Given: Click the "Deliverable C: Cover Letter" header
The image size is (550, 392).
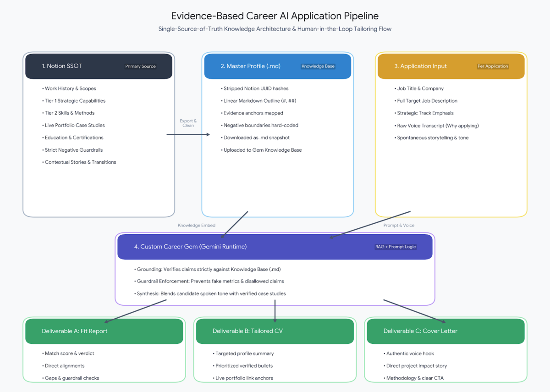Looking at the screenshot, I should pyautogui.click(x=445, y=331).
